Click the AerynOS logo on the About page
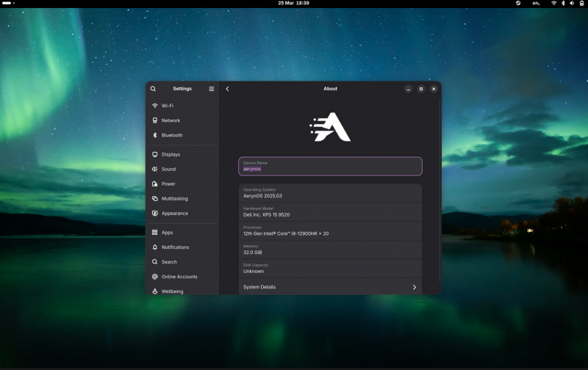Image resolution: width=588 pixels, height=370 pixels. [x=330, y=127]
